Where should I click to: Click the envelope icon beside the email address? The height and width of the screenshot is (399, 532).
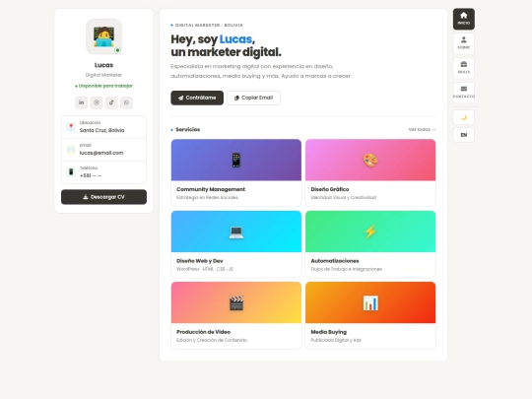tap(71, 150)
